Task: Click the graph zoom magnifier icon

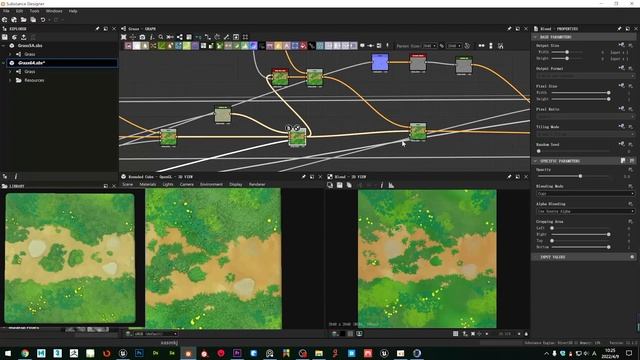Action: [x=161, y=37]
